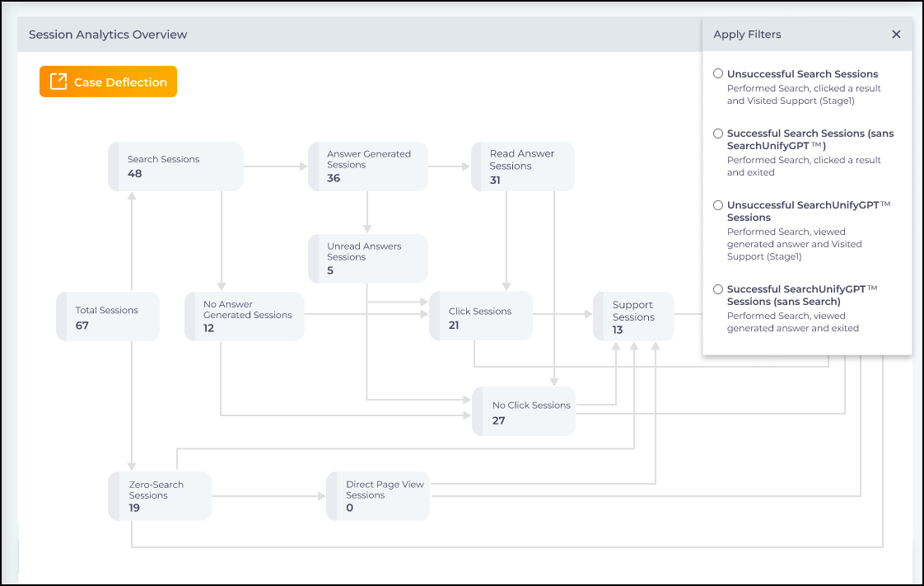The height and width of the screenshot is (586, 924).
Task: Click the Case Deflection external link icon
Action: pos(58,82)
